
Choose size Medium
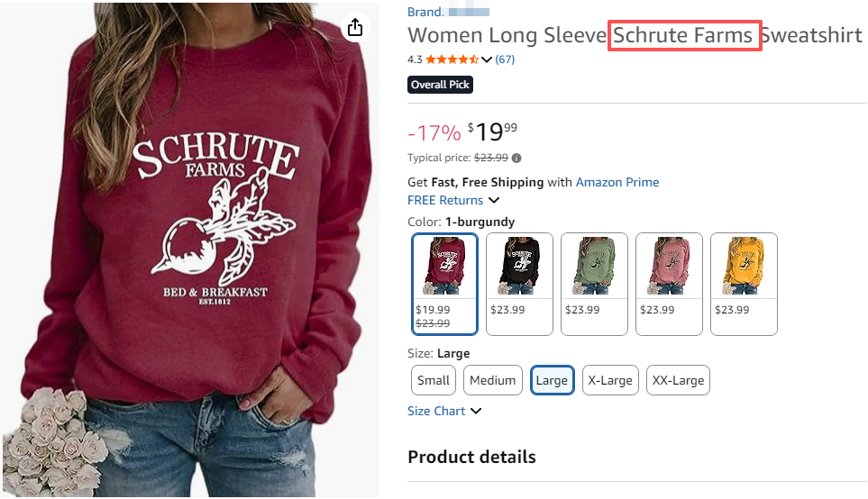[x=493, y=380]
